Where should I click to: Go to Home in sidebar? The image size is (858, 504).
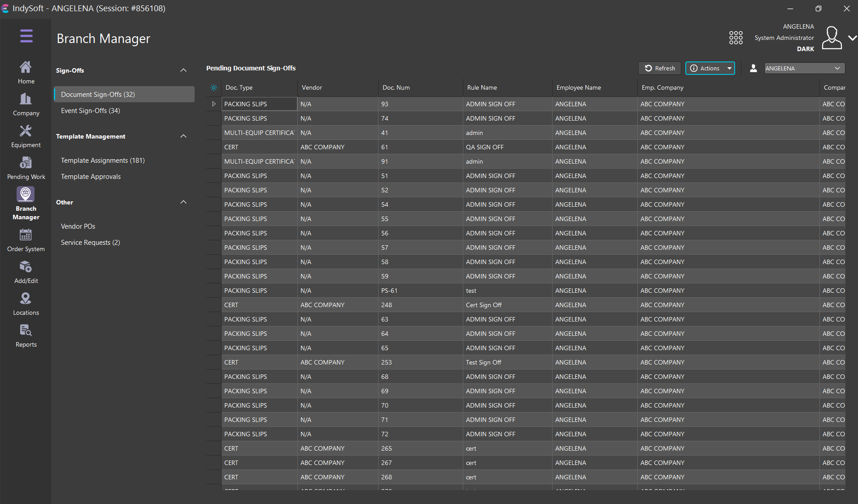26,73
